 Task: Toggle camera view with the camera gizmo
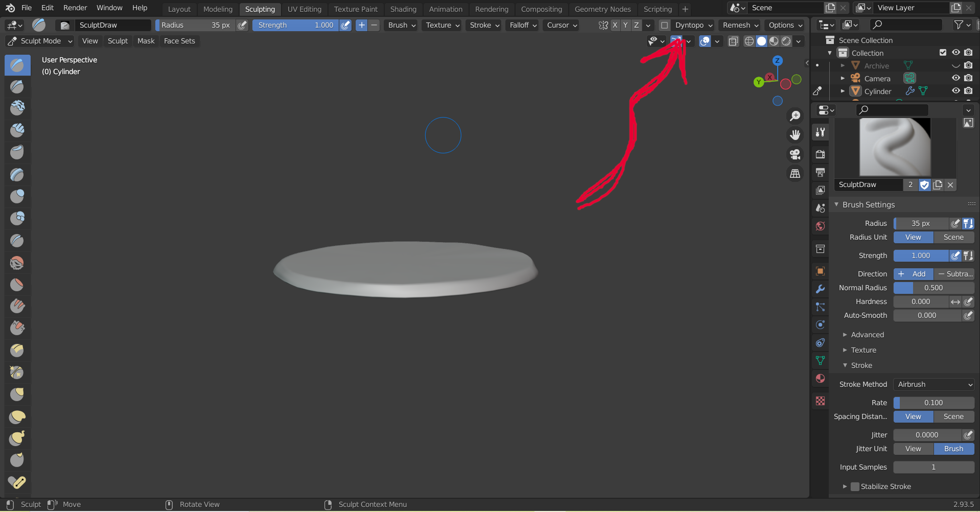coord(795,154)
